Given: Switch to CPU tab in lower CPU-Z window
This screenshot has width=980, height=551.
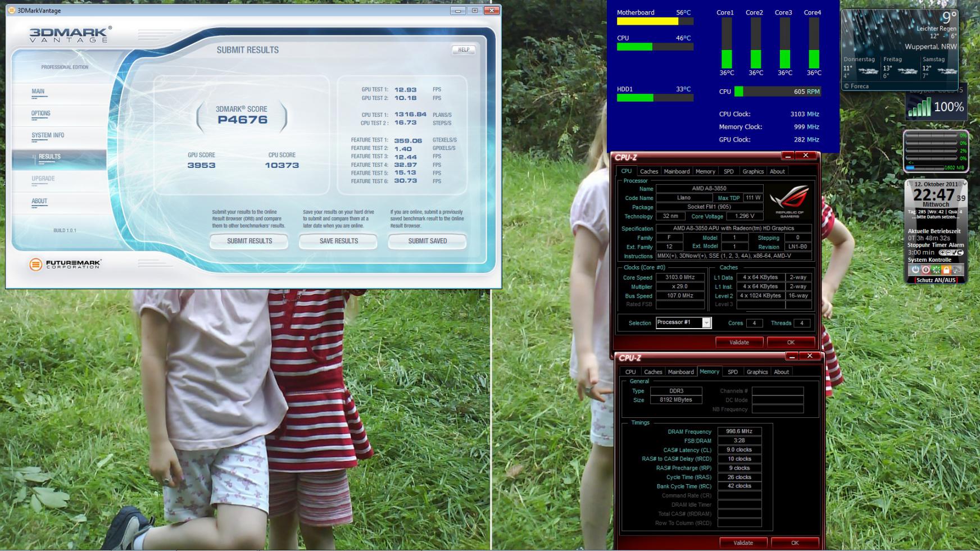Looking at the screenshot, I should coord(630,372).
